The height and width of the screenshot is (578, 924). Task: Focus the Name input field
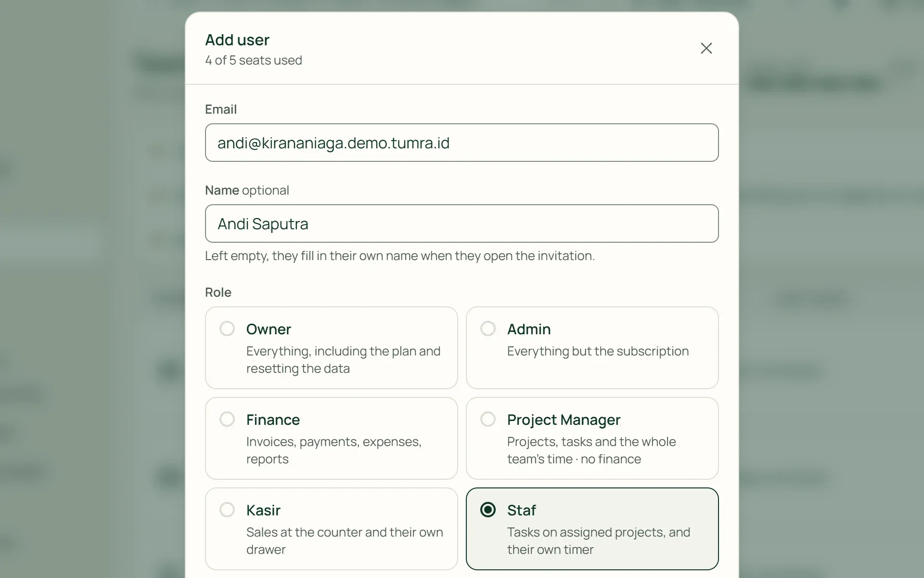462,223
